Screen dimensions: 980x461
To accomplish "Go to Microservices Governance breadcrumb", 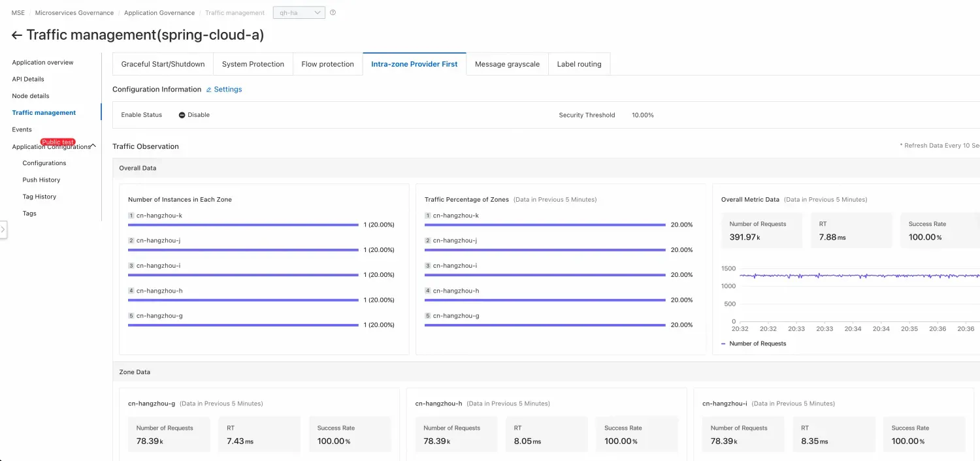I will click(x=74, y=13).
